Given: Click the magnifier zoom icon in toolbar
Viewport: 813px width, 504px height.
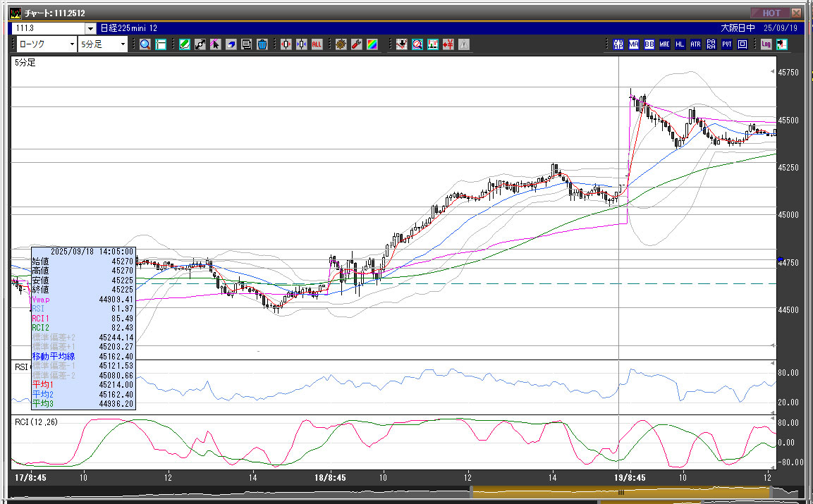Looking at the screenshot, I should click(x=145, y=44).
